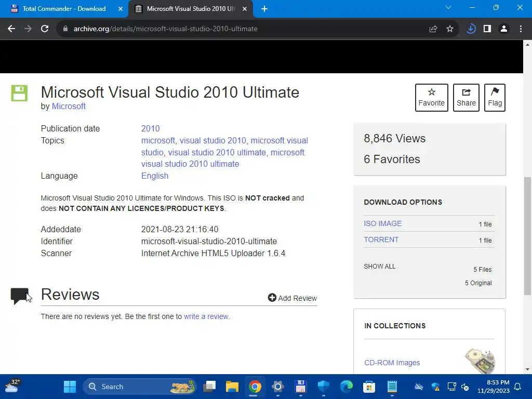532x399 pixels.
Task: Open Microsoft Store from taskbar
Action: pyautogui.click(x=369, y=387)
